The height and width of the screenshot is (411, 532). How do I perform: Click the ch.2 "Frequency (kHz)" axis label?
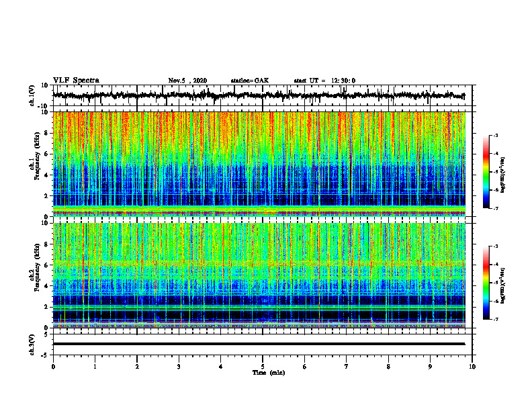click(37, 267)
